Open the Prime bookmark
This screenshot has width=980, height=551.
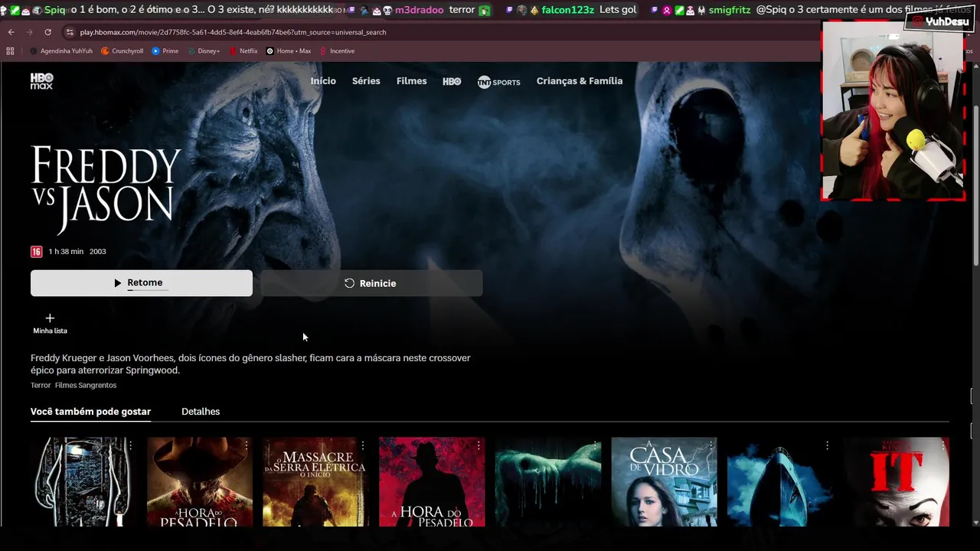(x=165, y=51)
